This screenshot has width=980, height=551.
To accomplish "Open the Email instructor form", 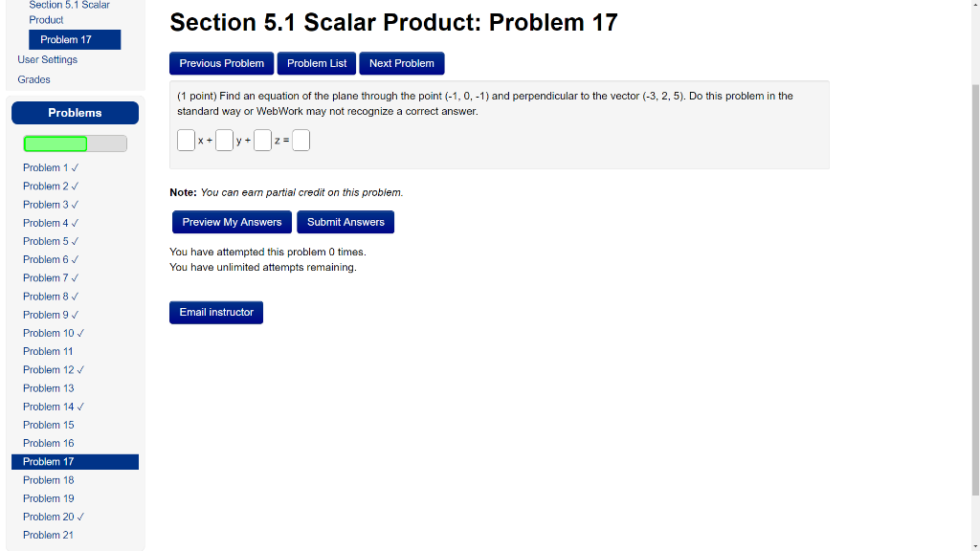I will (x=215, y=312).
